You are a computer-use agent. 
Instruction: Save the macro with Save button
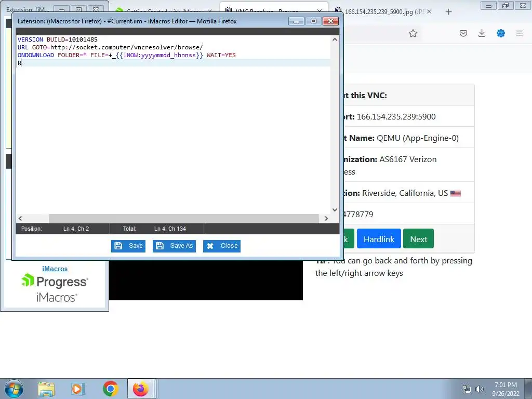click(x=128, y=246)
